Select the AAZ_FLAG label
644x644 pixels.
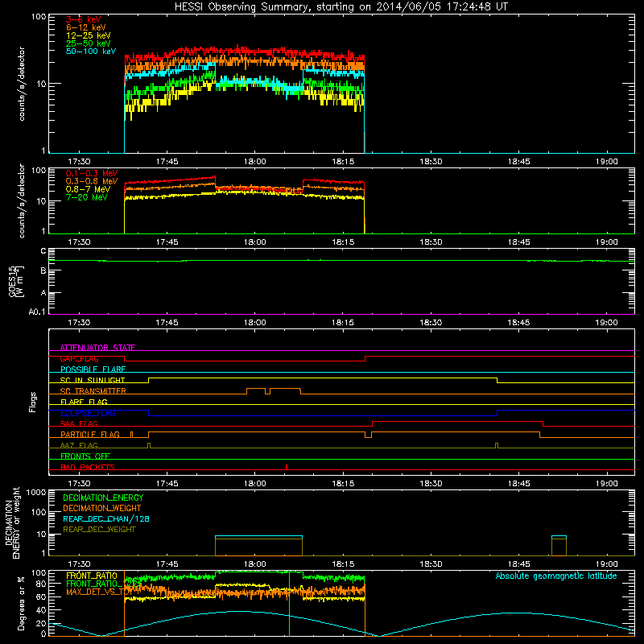(x=79, y=445)
